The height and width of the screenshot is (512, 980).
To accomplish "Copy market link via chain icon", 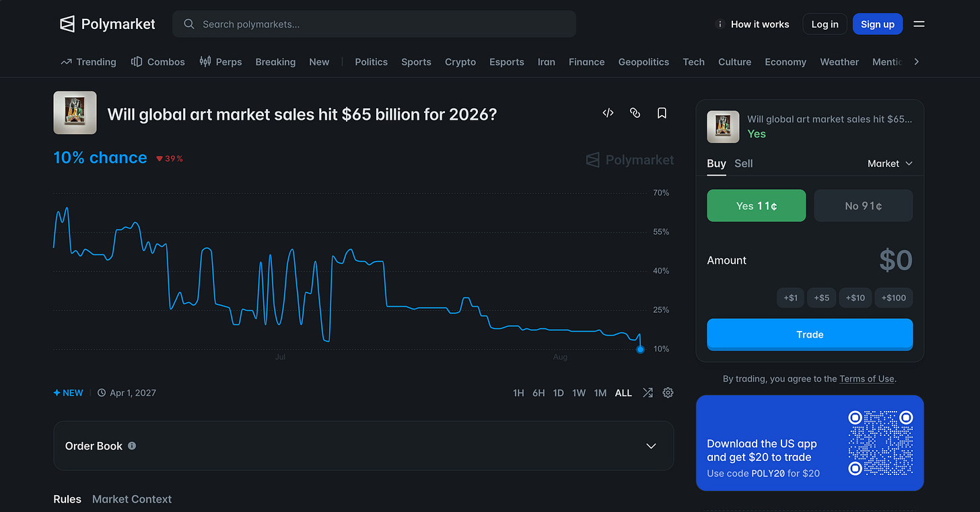I will click(635, 113).
